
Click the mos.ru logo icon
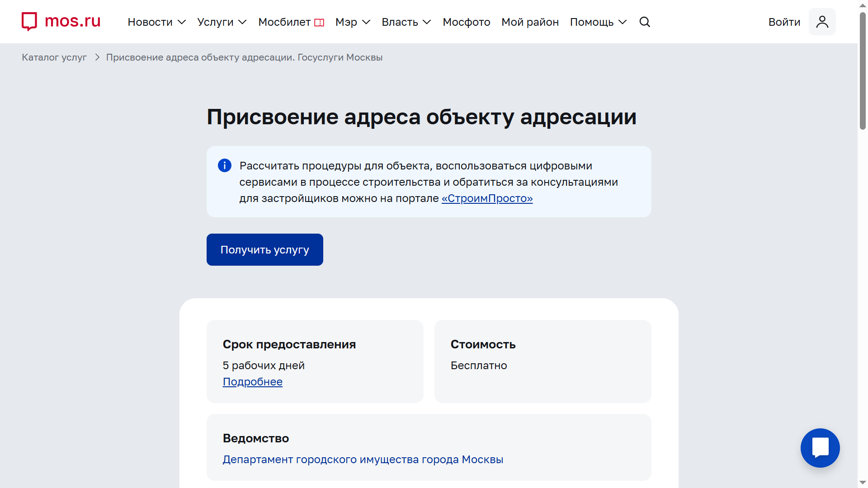pyautogui.click(x=29, y=21)
